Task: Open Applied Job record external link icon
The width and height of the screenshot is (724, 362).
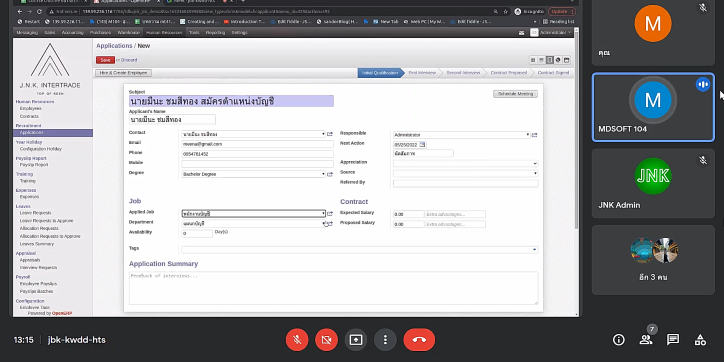Action: [330, 214]
